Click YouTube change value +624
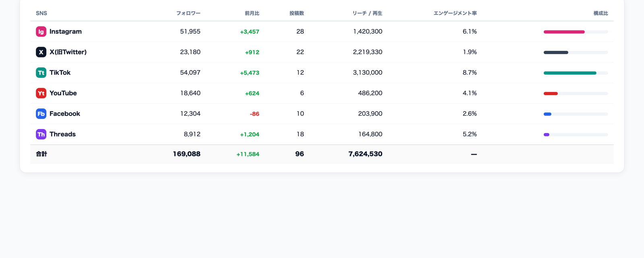Image resolution: width=644 pixels, height=258 pixels. (x=252, y=94)
